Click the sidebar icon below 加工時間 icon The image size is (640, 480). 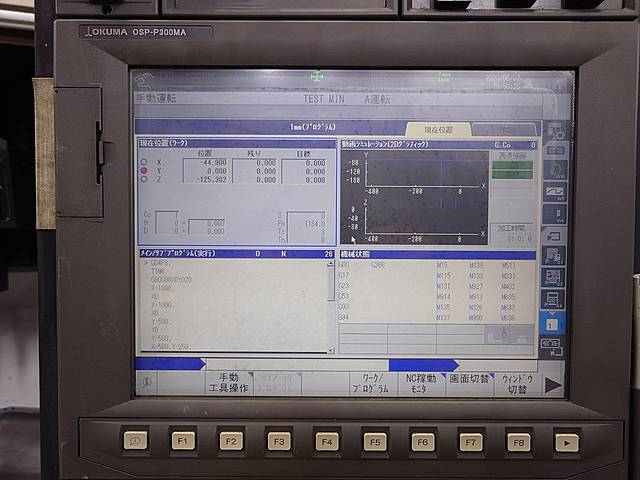pyautogui.click(x=554, y=256)
